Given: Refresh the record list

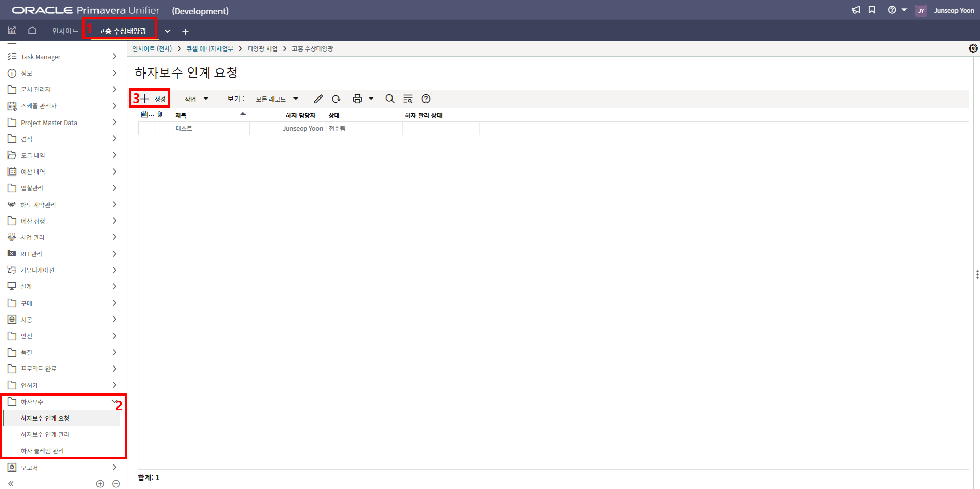Looking at the screenshot, I should pos(336,99).
